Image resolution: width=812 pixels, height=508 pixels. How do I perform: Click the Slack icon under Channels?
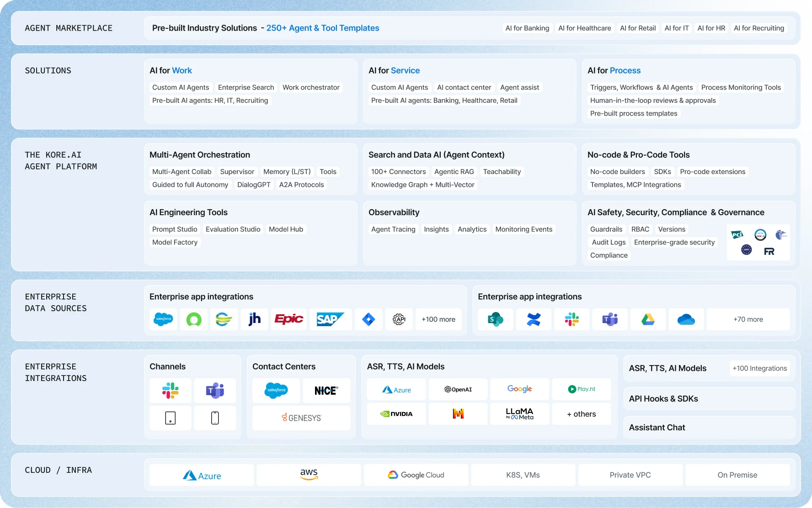tap(170, 390)
